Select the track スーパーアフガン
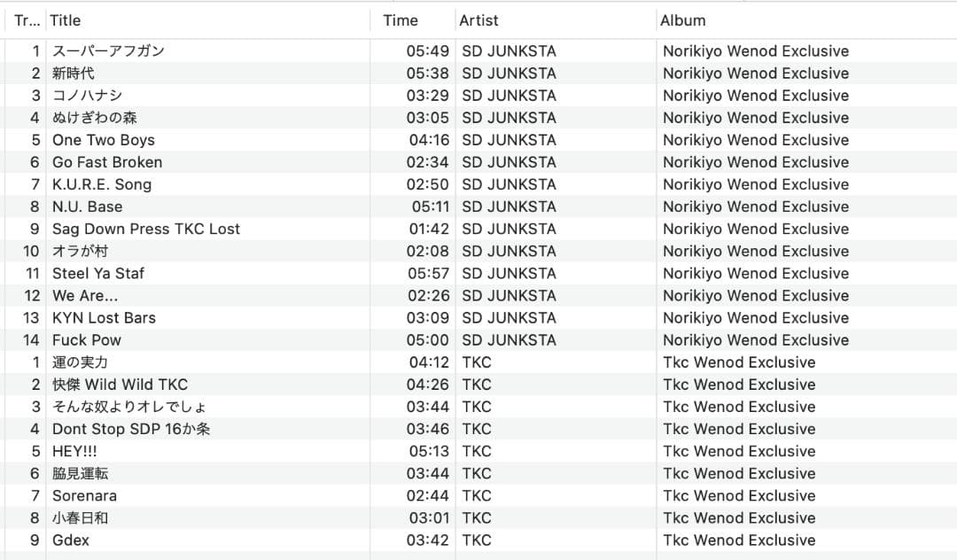The image size is (957, 560). [x=108, y=51]
